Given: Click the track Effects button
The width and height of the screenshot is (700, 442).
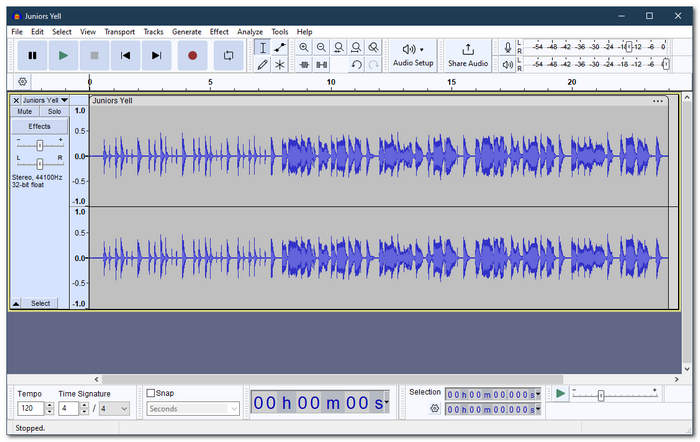Looking at the screenshot, I should (x=39, y=126).
